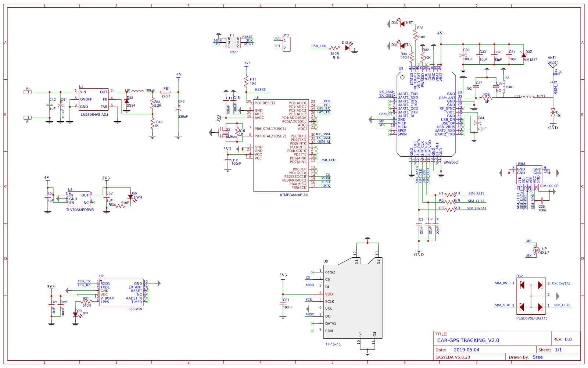Image resolution: width=588 pixels, height=368 pixels.
Task: Select the RESET net label above U1
Action: (260, 89)
